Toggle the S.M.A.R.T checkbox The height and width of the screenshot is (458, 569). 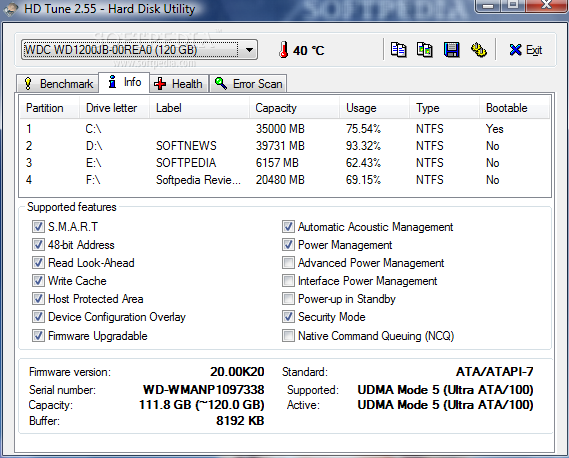pos(38,227)
